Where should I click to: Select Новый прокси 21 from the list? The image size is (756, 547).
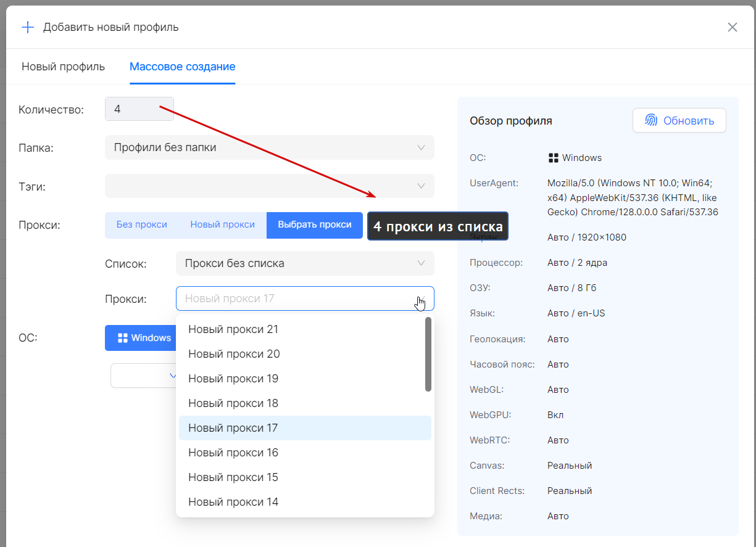233,329
